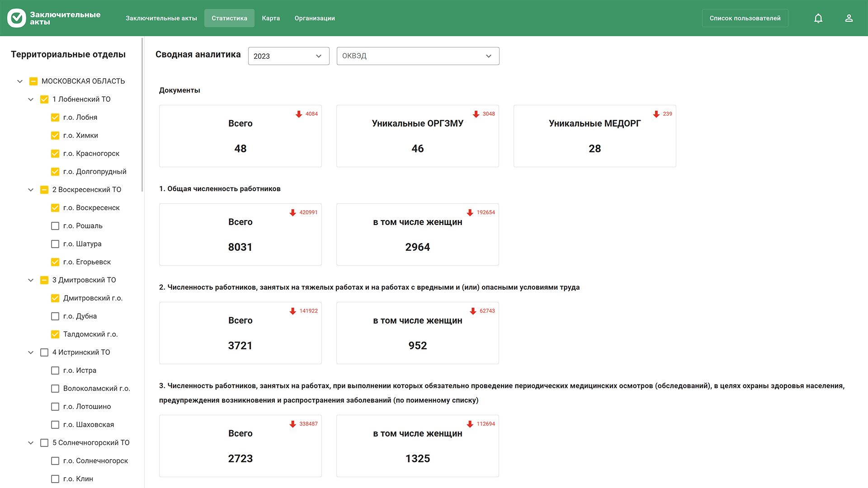Open the Документы Всего card showing 48
868x488 pixels.
241,136
